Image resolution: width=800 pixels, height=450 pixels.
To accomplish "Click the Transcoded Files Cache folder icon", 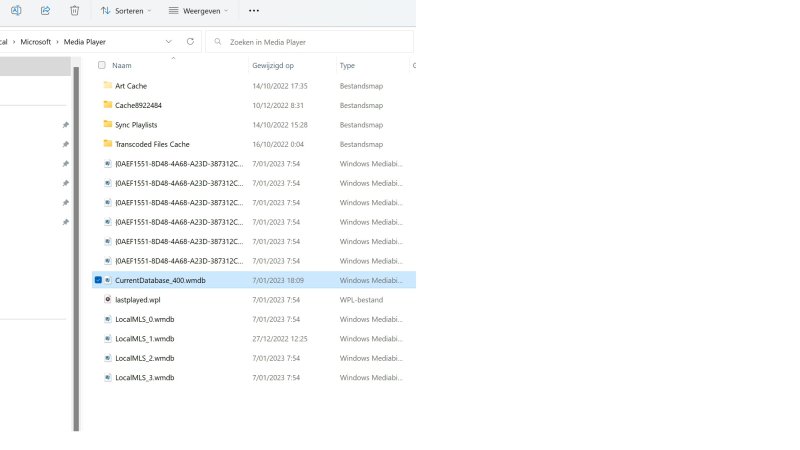I will tap(107, 144).
